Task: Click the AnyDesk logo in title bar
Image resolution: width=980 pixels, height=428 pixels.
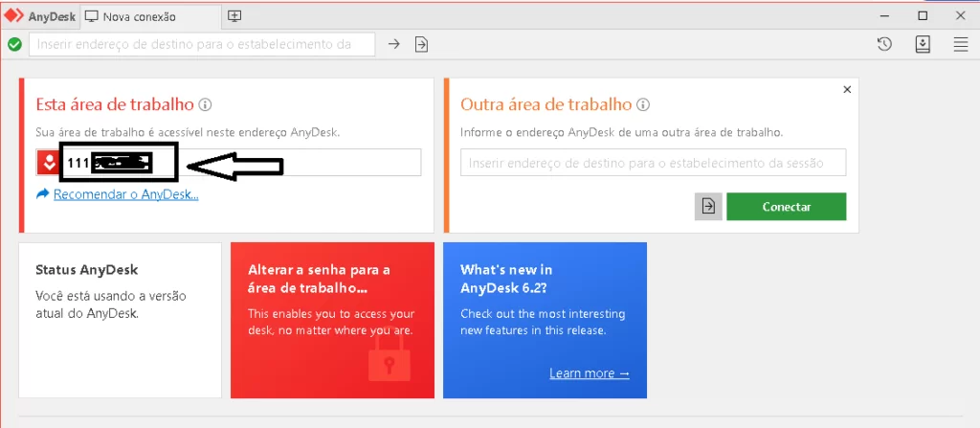Action: pos(13,16)
